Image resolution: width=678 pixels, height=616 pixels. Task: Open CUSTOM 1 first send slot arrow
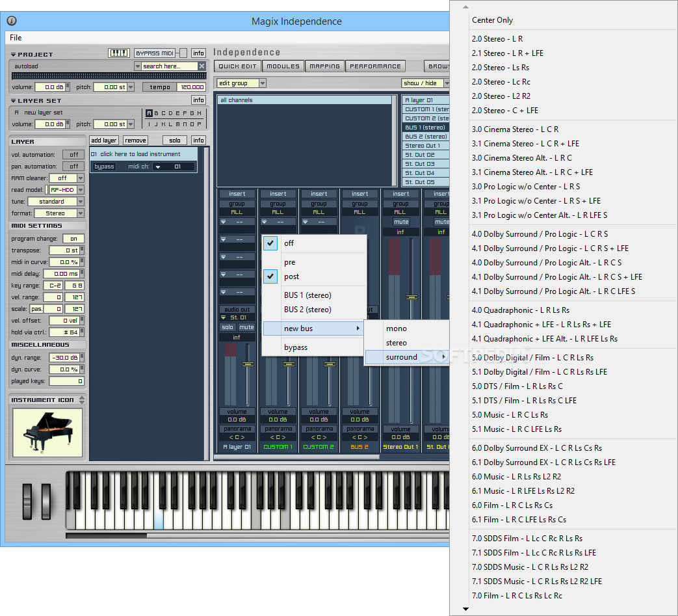pyautogui.click(x=264, y=222)
